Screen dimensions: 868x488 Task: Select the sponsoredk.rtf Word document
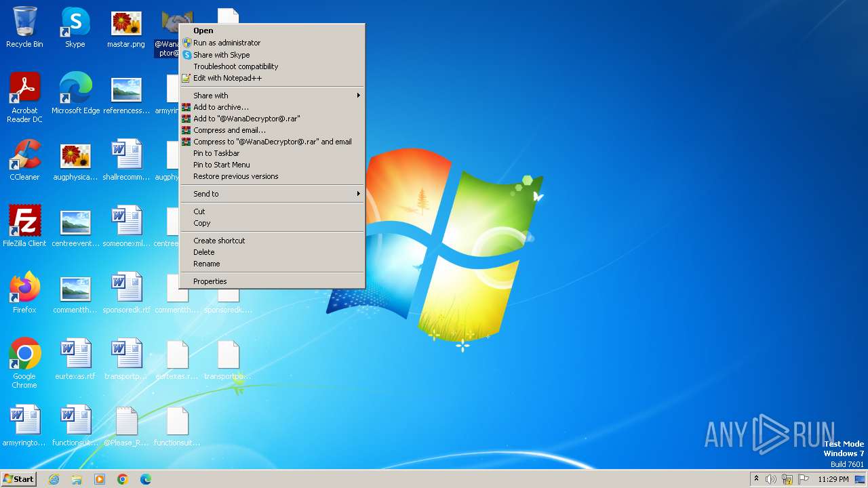[126, 293]
